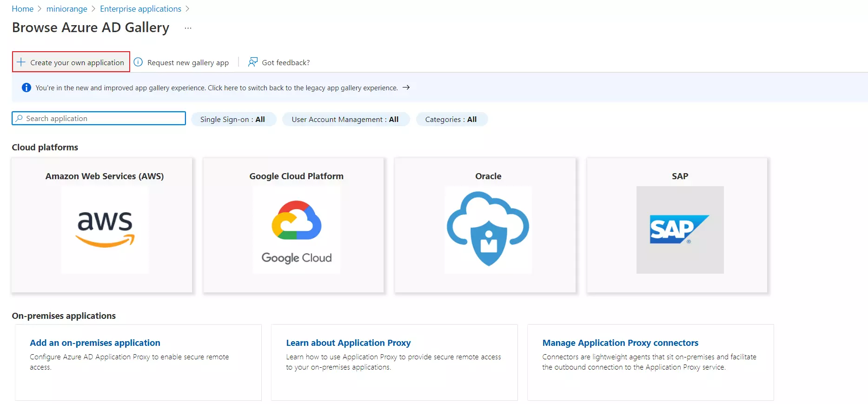868x404 pixels.
Task: Open the Single Sign-on filter
Action: [x=234, y=119]
